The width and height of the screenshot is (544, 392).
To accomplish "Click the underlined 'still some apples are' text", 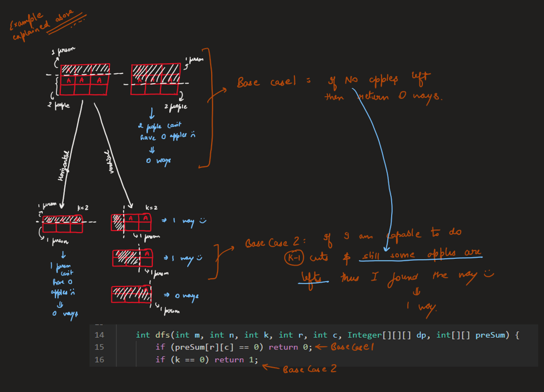I will click(419, 255).
